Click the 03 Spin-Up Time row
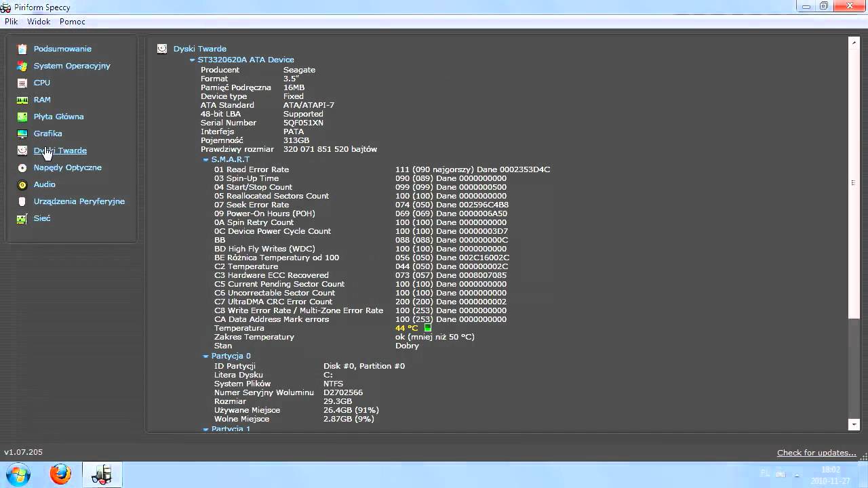The width and height of the screenshot is (868, 488). point(360,178)
